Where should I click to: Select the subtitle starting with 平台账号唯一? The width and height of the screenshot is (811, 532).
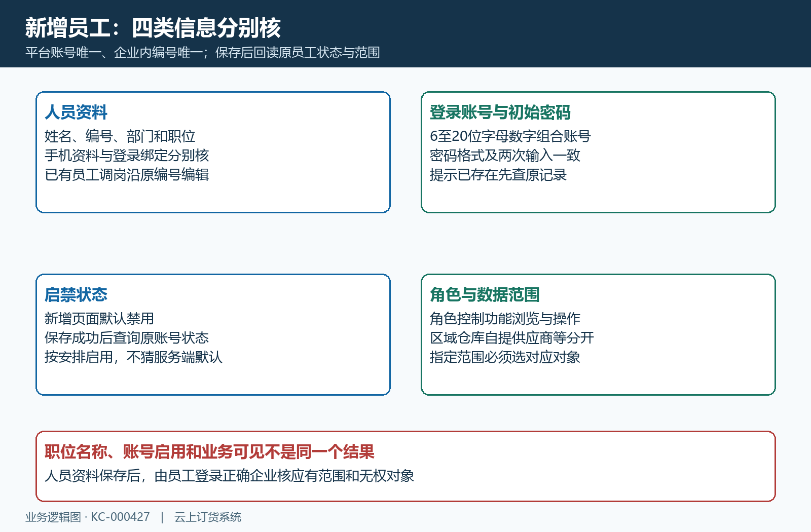tap(203, 53)
